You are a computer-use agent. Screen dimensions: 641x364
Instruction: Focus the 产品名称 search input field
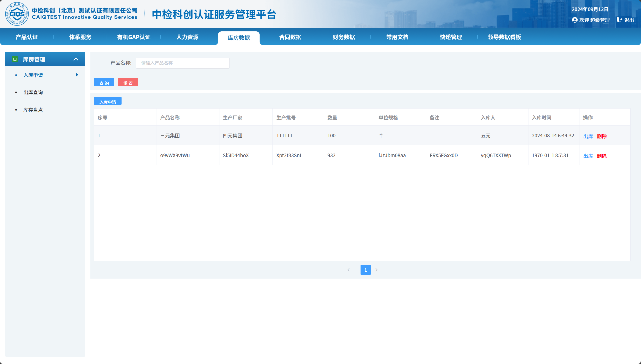pyautogui.click(x=183, y=63)
